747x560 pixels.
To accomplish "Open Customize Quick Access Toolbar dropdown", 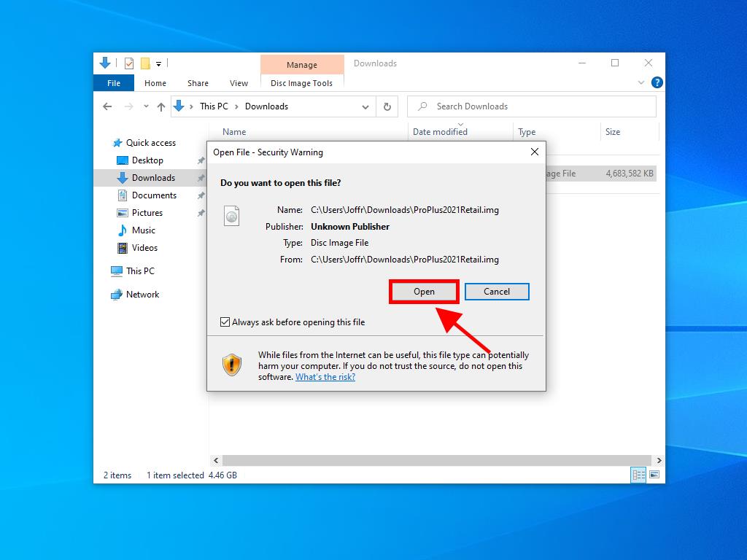I will click(x=158, y=64).
